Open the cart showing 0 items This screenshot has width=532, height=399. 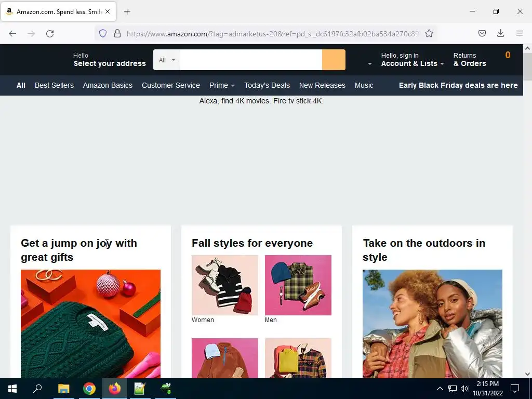click(x=508, y=56)
